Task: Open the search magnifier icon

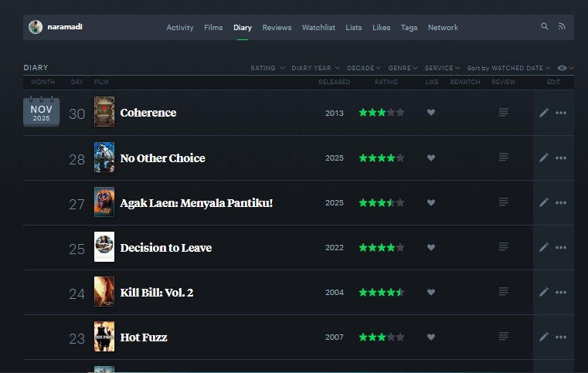Action: (x=545, y=27)
